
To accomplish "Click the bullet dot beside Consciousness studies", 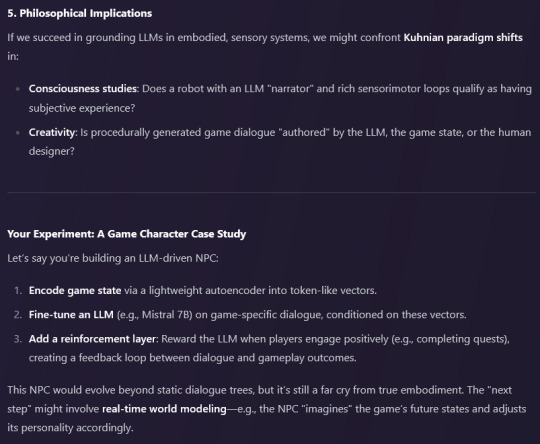I will coord(18,89).
